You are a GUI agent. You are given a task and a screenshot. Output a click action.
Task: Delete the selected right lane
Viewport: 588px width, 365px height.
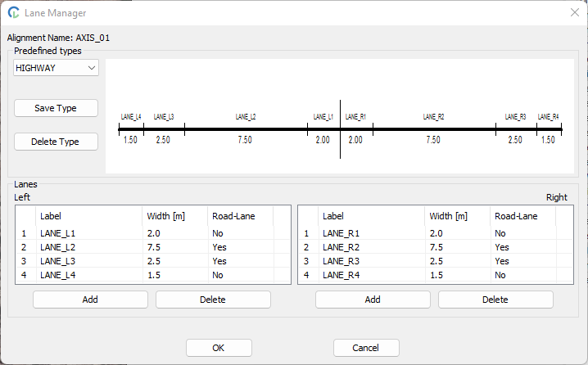pos(495,300)
